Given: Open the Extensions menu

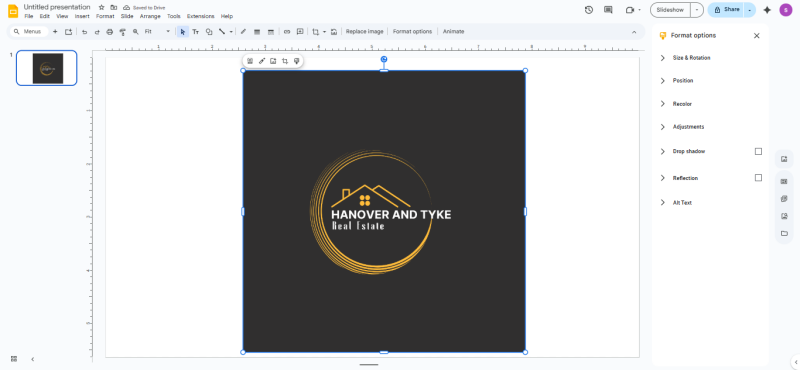Looking at the screenshot, I should point(201,16).
